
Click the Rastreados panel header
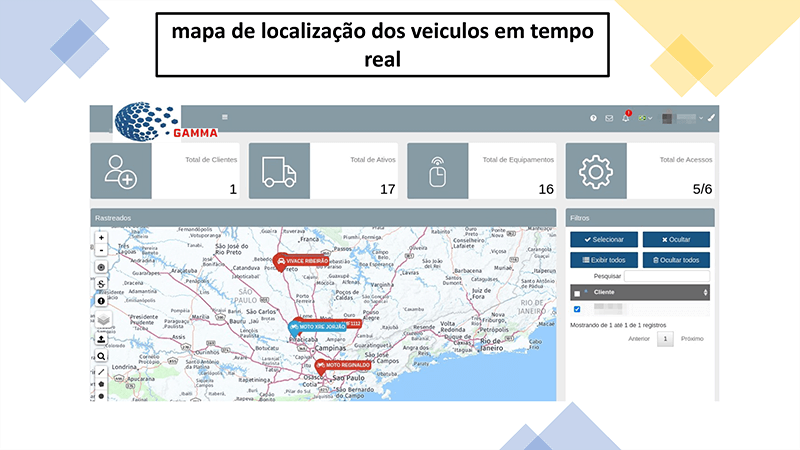(x=323, y=218)
